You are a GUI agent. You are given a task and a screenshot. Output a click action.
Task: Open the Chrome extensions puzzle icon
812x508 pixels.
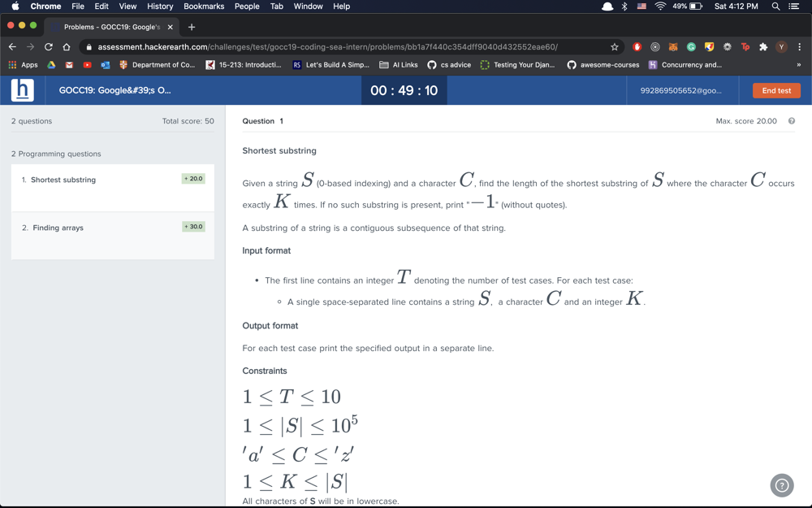[x=762, y=47]
